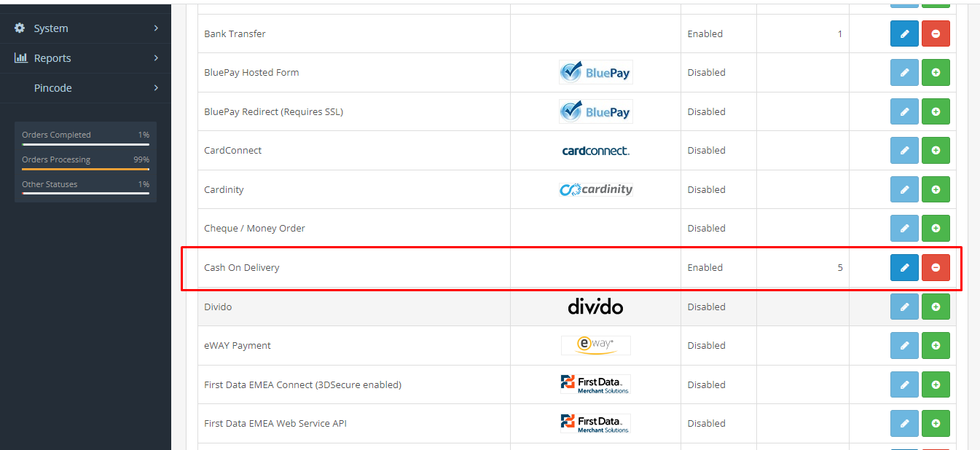Click the Orders Processing 99% value

coord(141,159)
